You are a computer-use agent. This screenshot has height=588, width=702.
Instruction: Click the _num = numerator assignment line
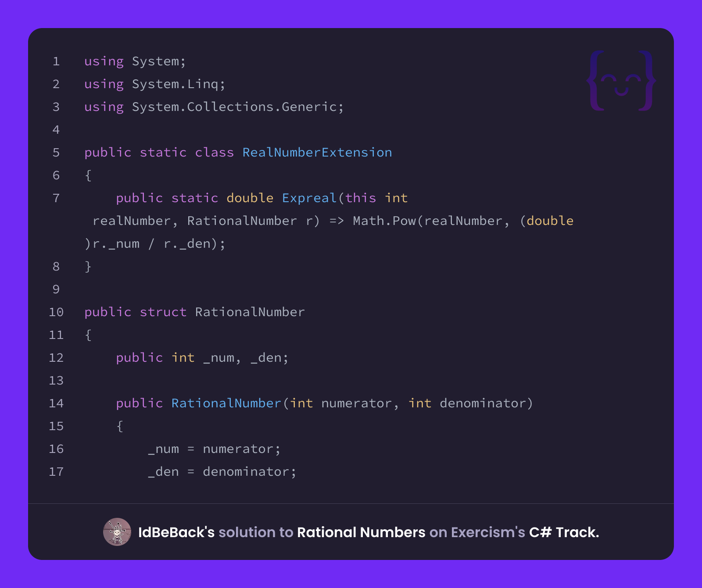(214, 449)
